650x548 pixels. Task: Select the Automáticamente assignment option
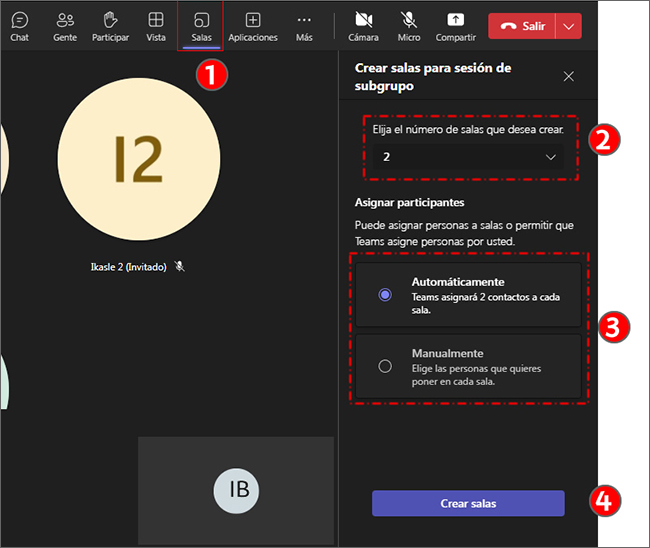click(x=385, y=295)
